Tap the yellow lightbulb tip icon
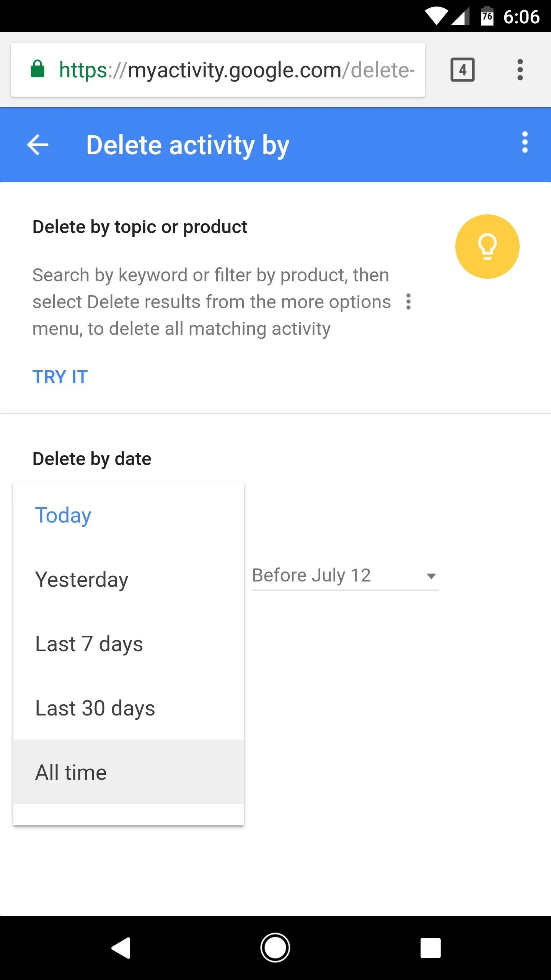This screenshot has width=551, height=980. (x=487, y=247)
